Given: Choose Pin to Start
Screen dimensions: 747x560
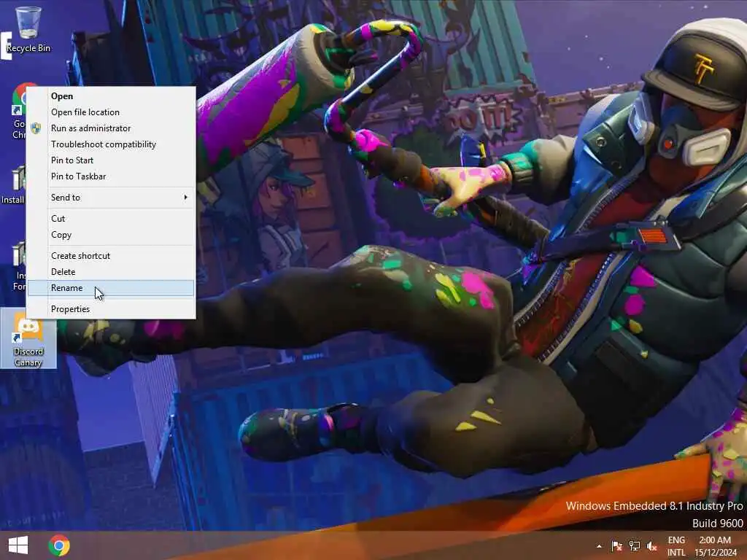Looking at the screenshot, I should [x=111, y=160].
